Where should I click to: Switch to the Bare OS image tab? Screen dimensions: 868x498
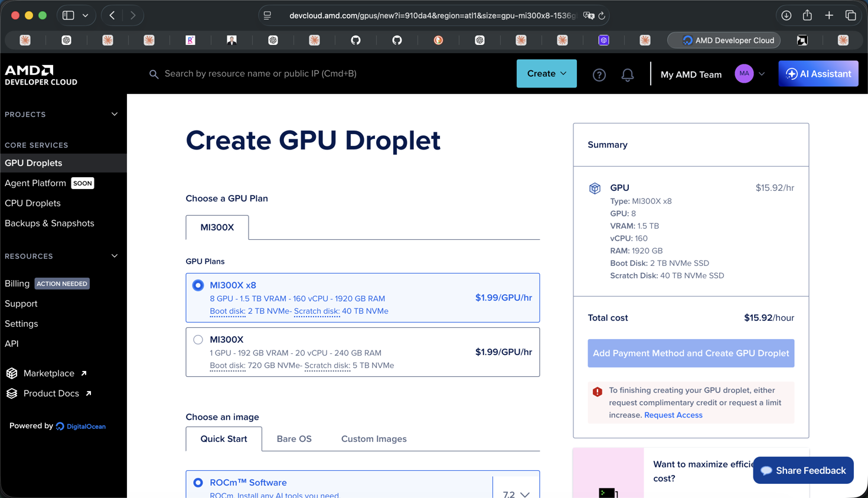pos(294,439)
